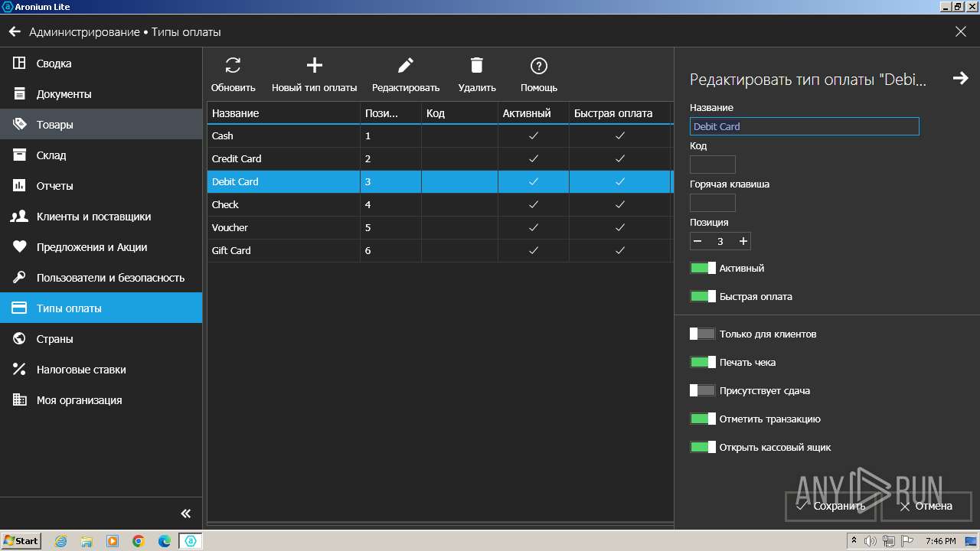Open Отчеты section in sidebar
The height and width of the screenshot is (551, 980).
click(101, 186)
